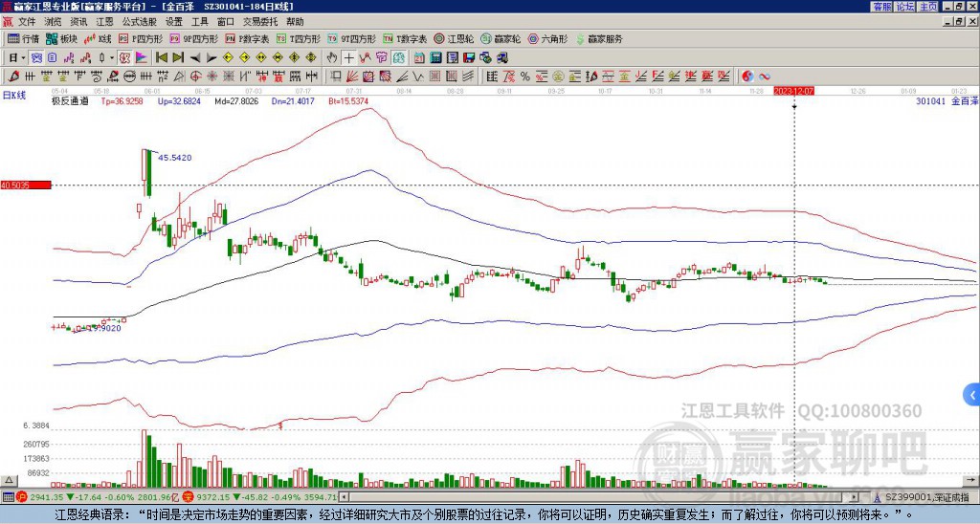Viewport: 980px width, 524px height.
Task: Expand the 日 period dropdown
Action: point(23,58)
